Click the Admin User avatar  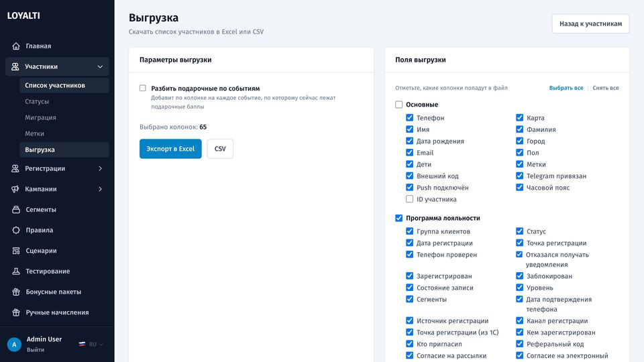pos(14,345)
